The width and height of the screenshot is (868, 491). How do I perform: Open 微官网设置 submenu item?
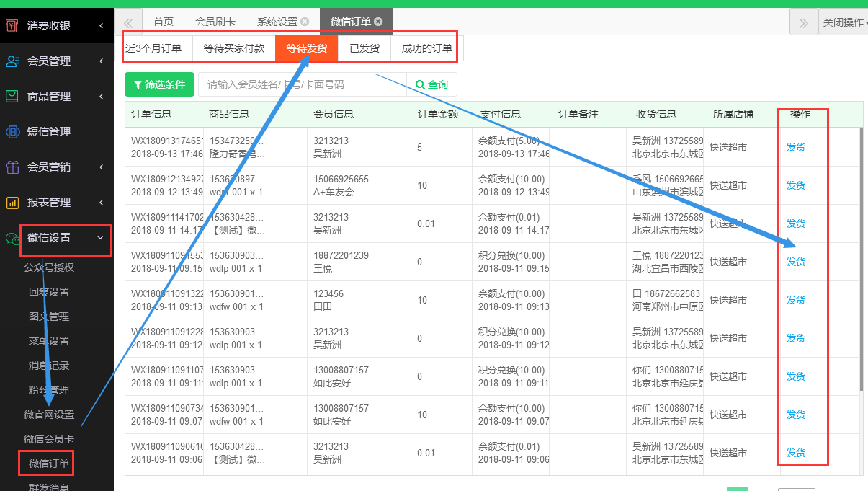tap(49, 415)
